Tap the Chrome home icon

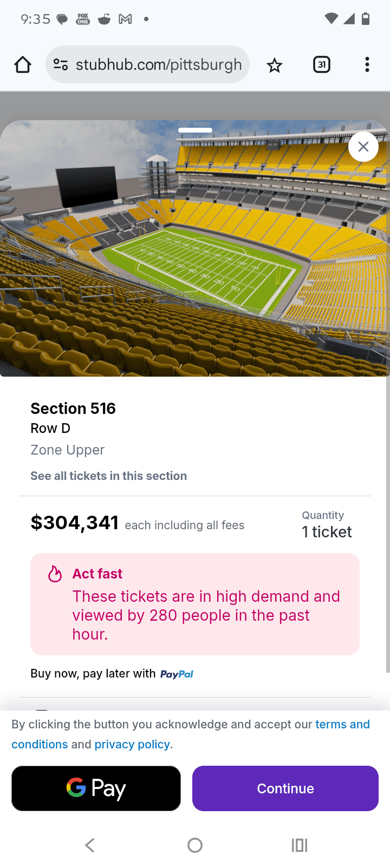point(23,65)
